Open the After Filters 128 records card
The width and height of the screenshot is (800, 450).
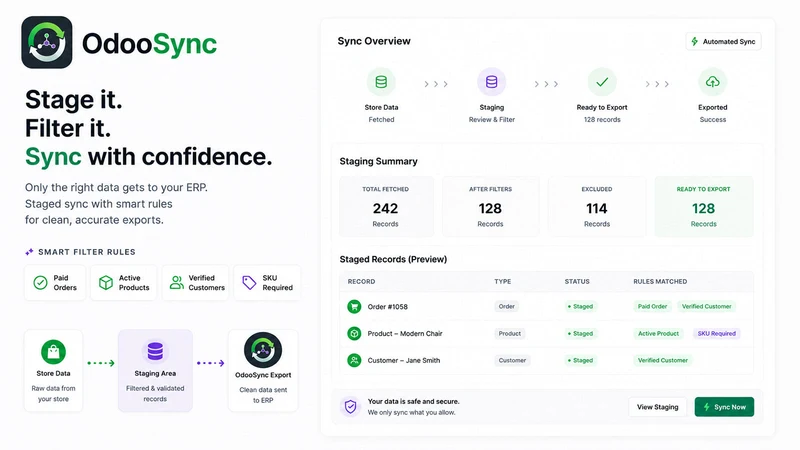pos(490,207)
